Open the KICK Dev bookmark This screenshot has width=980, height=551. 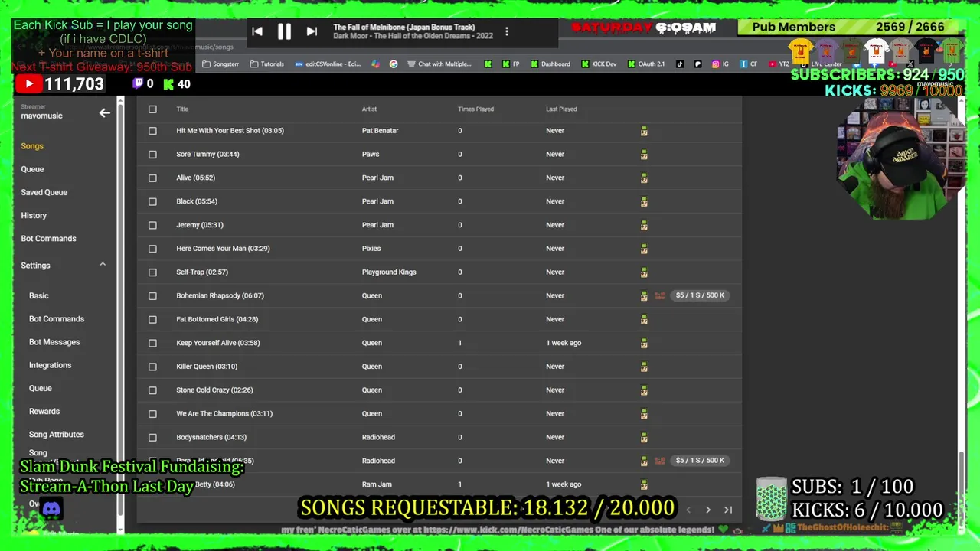(599, 64)
